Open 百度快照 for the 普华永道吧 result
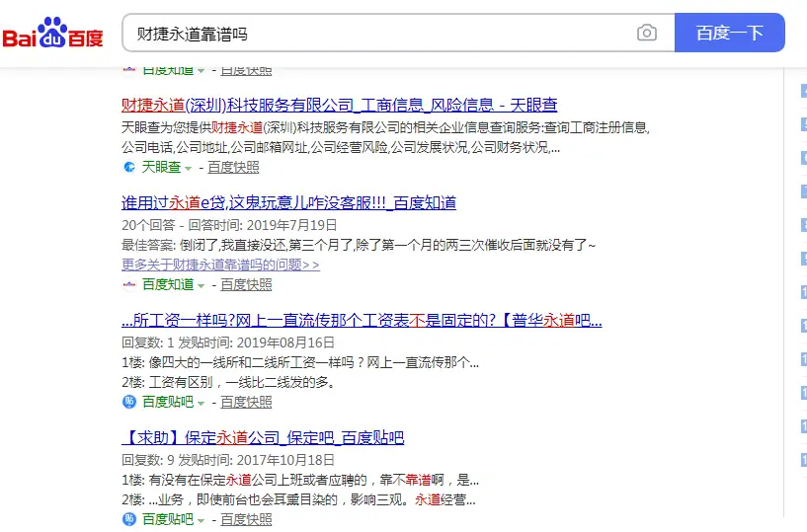 click(246, 402)
